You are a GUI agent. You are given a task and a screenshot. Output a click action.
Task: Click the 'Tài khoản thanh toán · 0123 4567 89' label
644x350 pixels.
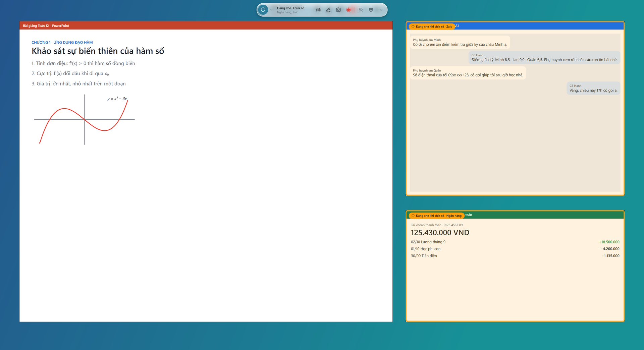(x=437, y=225)
